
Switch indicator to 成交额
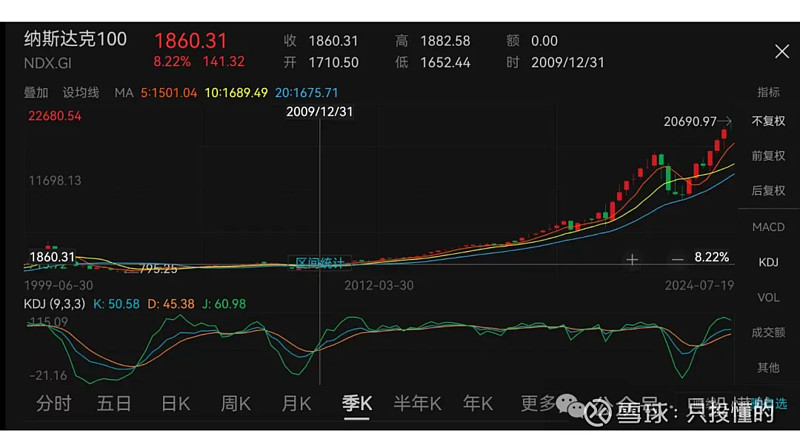point(768,332)
